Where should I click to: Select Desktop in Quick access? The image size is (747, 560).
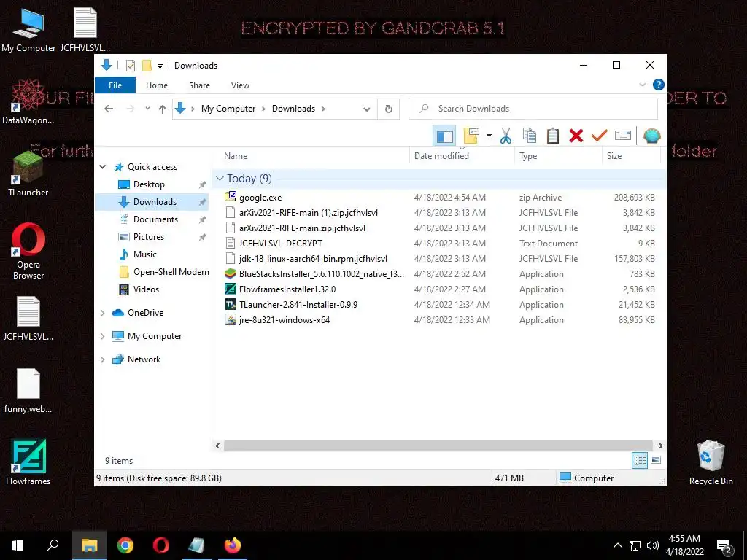click(149, 184)
